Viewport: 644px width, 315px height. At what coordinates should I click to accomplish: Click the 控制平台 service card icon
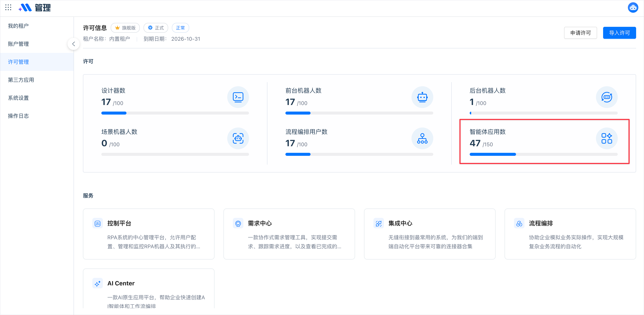tap(98, 223)
